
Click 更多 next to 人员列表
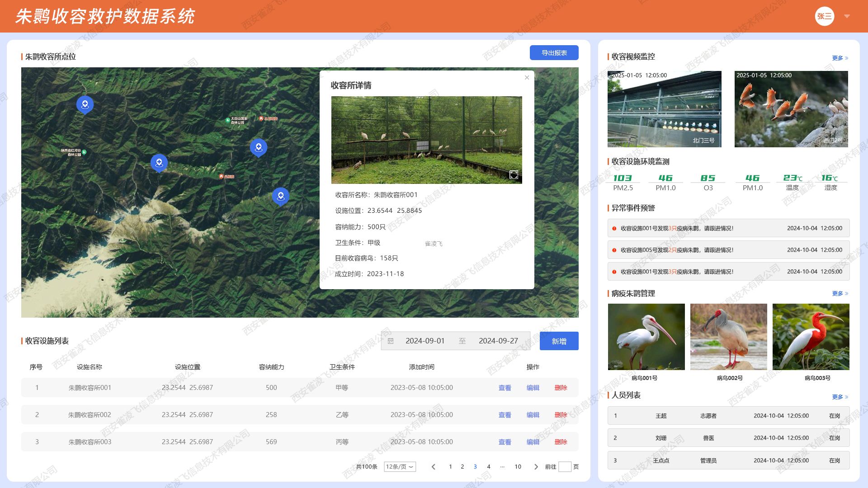[x=840, y=397]
